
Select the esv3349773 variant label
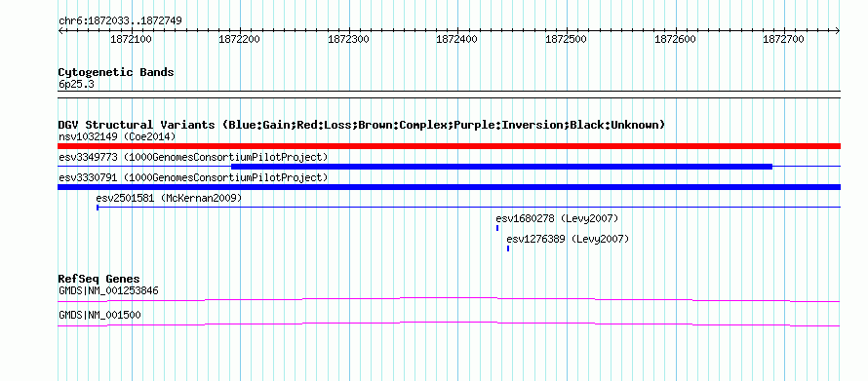[193, 157]
